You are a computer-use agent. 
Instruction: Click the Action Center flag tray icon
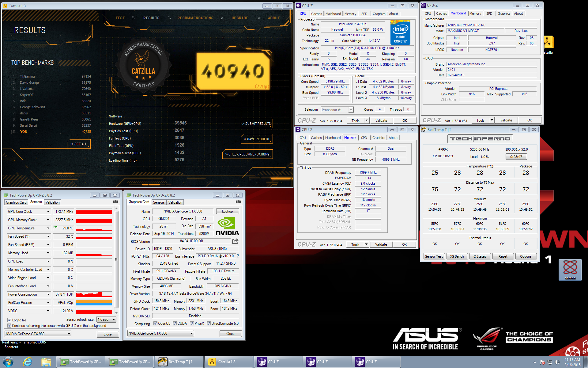click(542, 362)
